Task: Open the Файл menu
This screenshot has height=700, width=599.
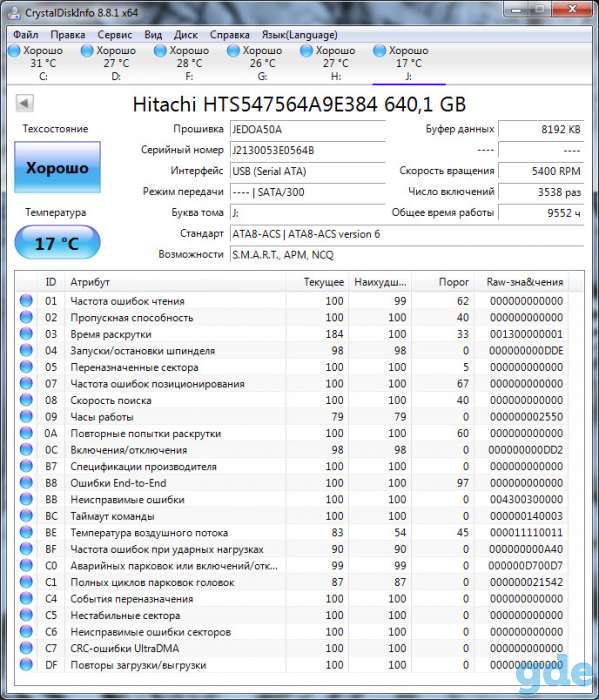Action: (26, 35)
